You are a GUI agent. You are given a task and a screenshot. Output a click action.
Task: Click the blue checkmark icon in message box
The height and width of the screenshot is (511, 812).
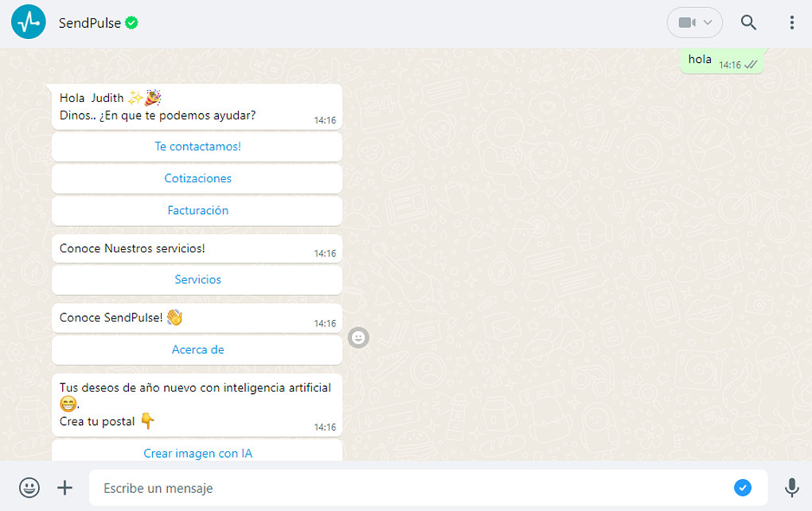[743, 488]
